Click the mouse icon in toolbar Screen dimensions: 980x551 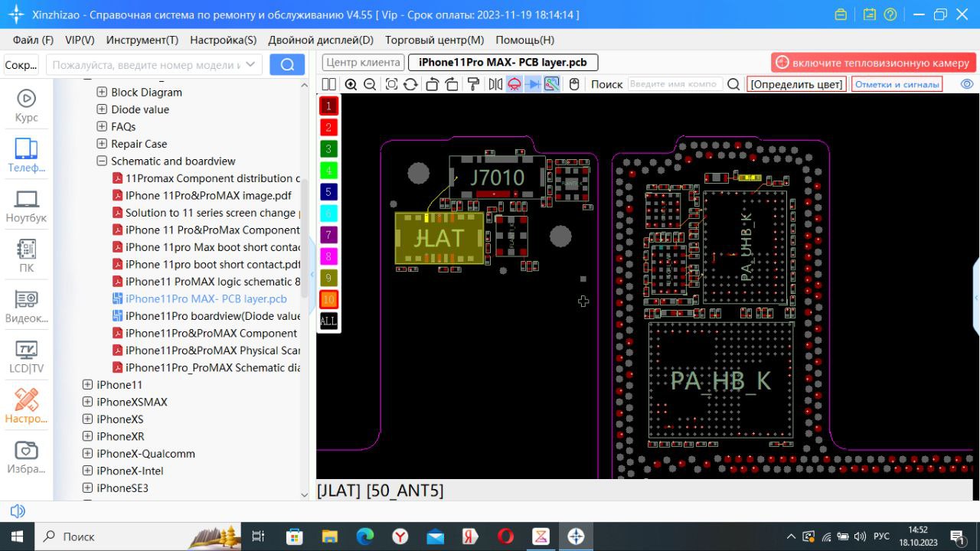pos(574,84)
